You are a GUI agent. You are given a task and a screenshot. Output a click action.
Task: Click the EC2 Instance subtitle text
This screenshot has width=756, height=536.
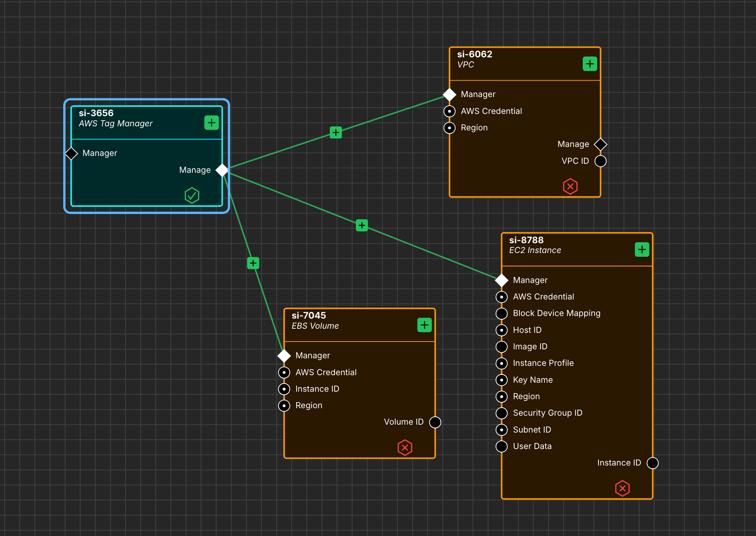(535, 250)
